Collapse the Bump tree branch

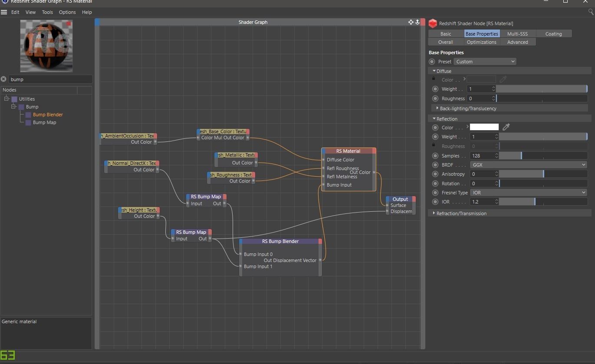[13, 107]
